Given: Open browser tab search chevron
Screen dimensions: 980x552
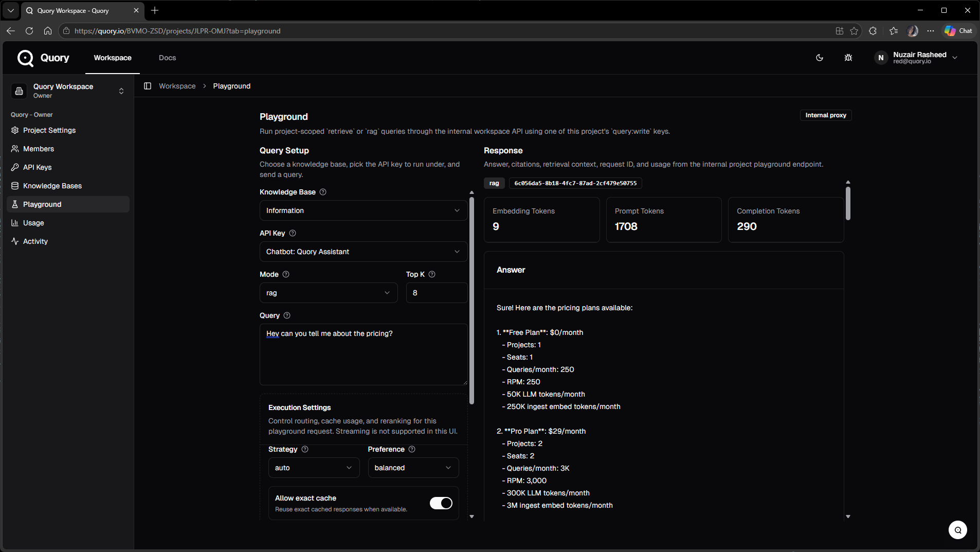Looking at the screenshot, I should pyautogui.click(x=10, y=10).
